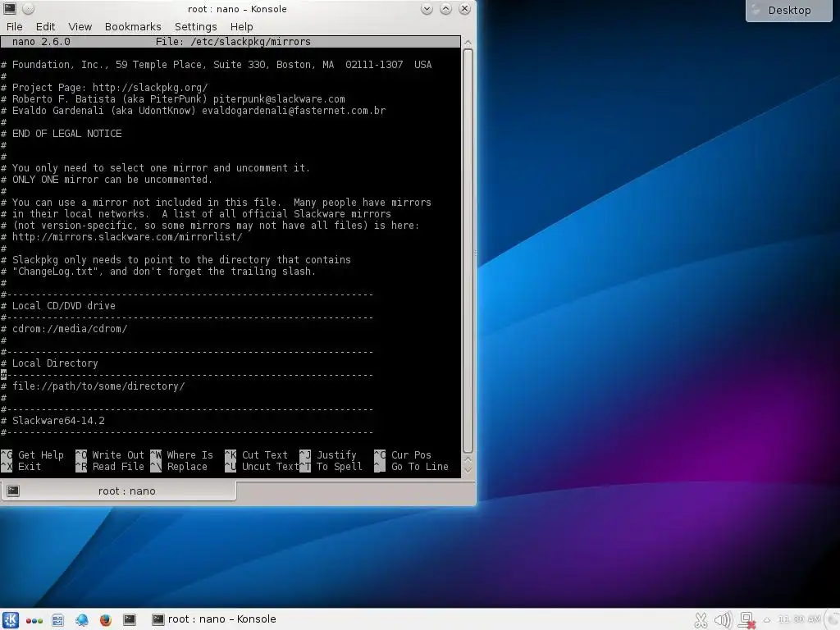840x630 pixels.
Task: Open the activities three-dots icon in taskbar
Action: pyautogui.click(x=34, y=621)
